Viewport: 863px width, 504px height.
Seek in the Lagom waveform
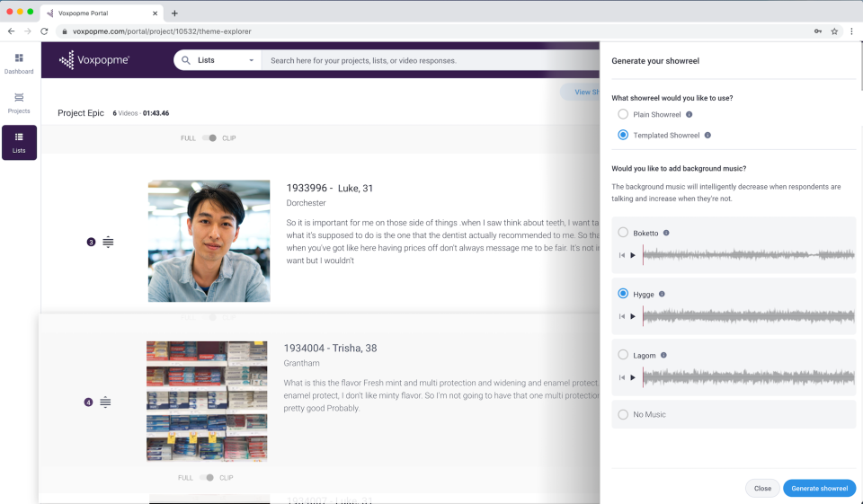click(x=749, y=377)
